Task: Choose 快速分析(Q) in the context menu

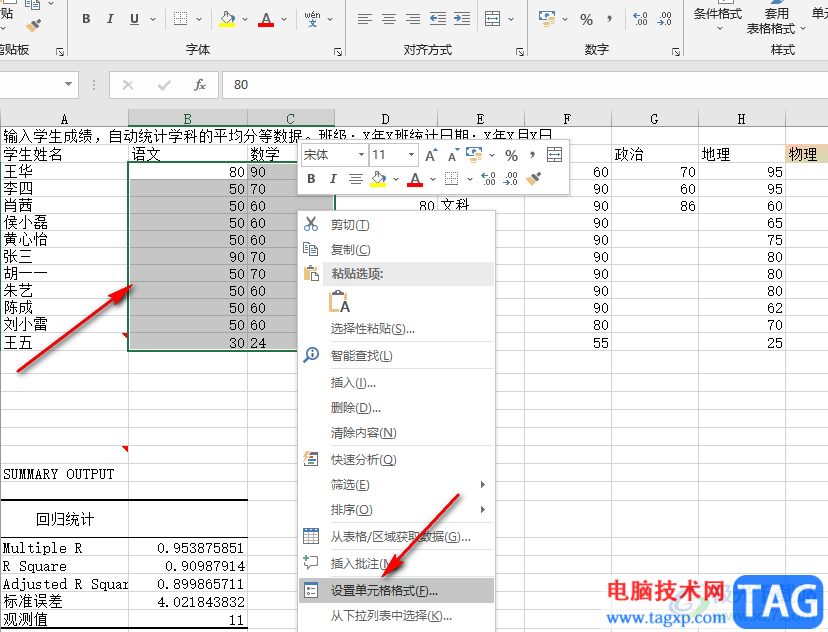Action: coord(397,460)
